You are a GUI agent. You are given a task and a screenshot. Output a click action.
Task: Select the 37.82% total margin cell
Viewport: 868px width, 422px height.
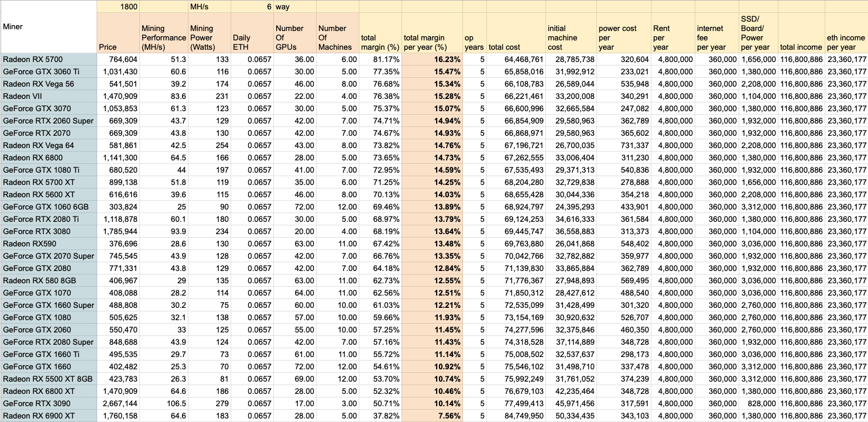pyautogui.click(x=380, y=416)
